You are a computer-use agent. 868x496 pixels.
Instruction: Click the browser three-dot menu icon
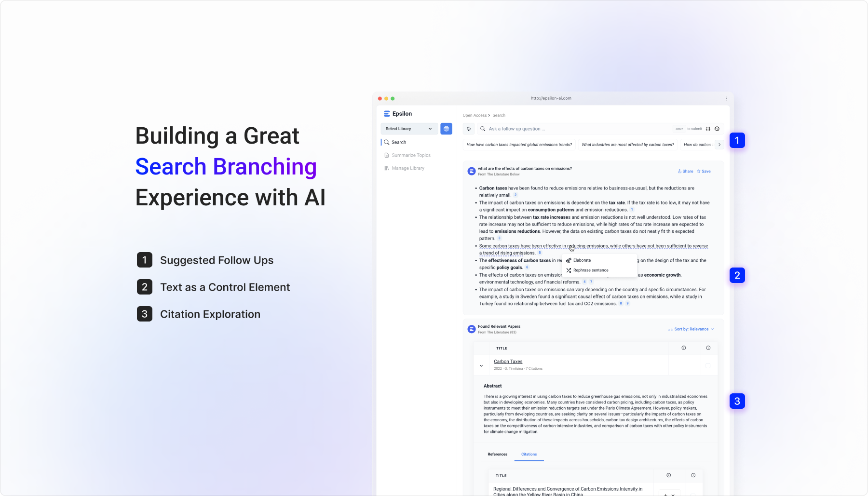[726, 98]
